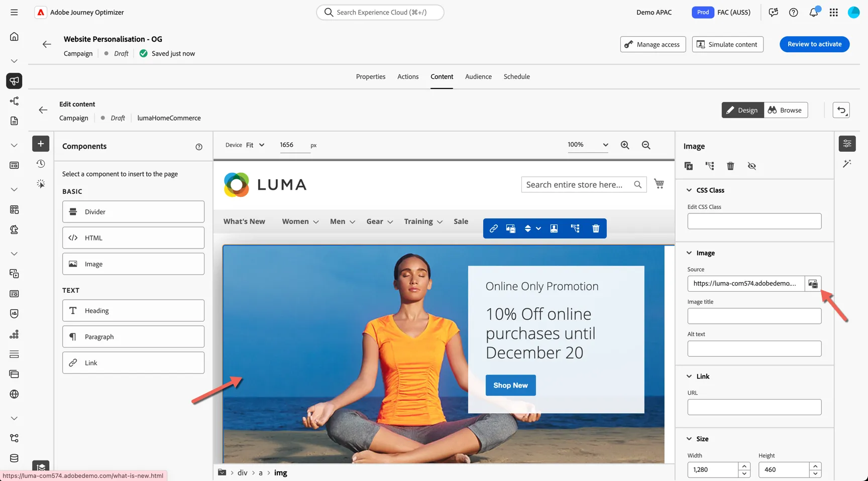The image size is (868, 481).
Task: Click the Alt text input field
Action: 754,348
